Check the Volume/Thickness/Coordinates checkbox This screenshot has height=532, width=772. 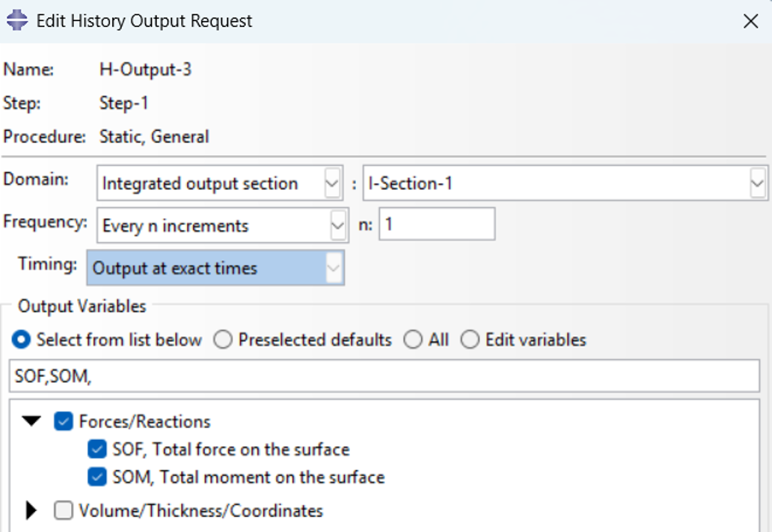coord(64,511)
